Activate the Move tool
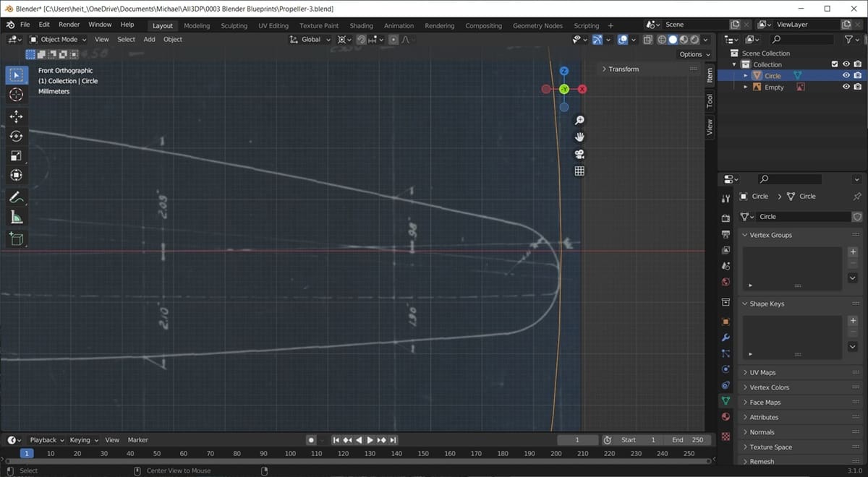Viewport: 868px width, 477px height. (x=17, y=116)
